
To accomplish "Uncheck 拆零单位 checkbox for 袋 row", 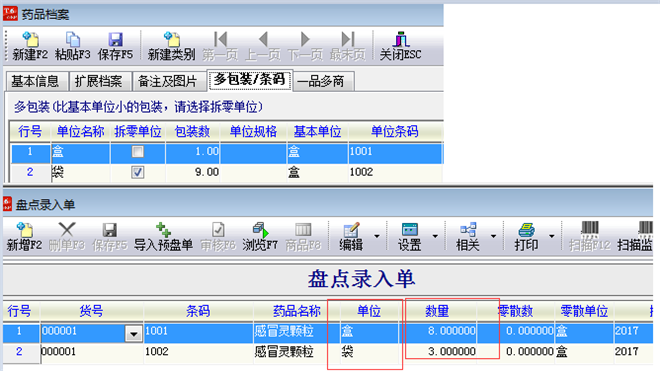I will click(138, 172).
